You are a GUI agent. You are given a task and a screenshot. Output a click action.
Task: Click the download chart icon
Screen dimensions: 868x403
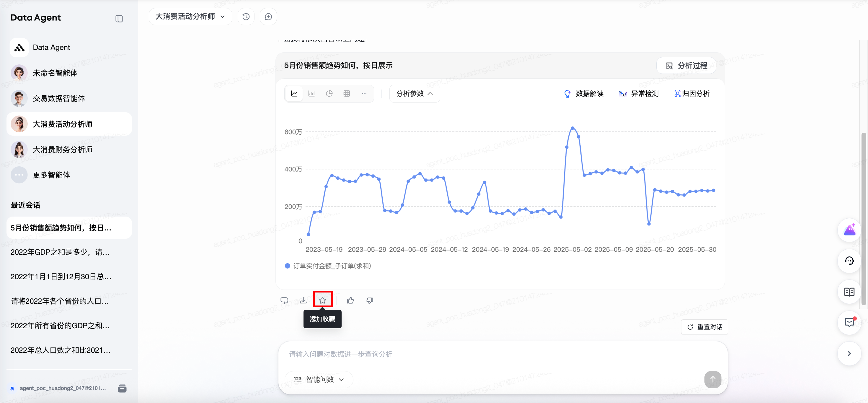(x=303, y=300)
